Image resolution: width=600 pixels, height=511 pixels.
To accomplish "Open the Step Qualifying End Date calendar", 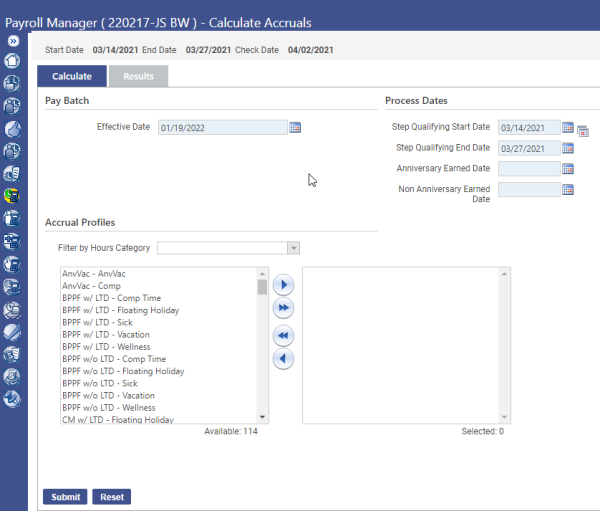I will click(568, 148).
